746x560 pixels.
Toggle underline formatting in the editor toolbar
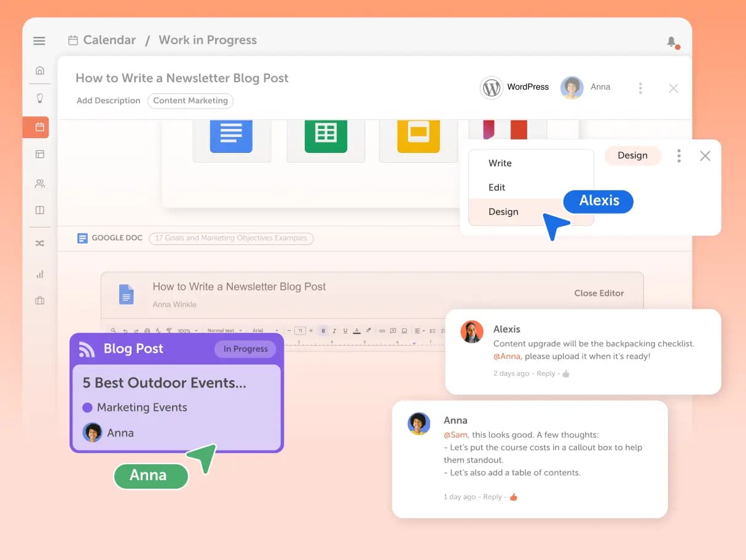pos(345,330)
